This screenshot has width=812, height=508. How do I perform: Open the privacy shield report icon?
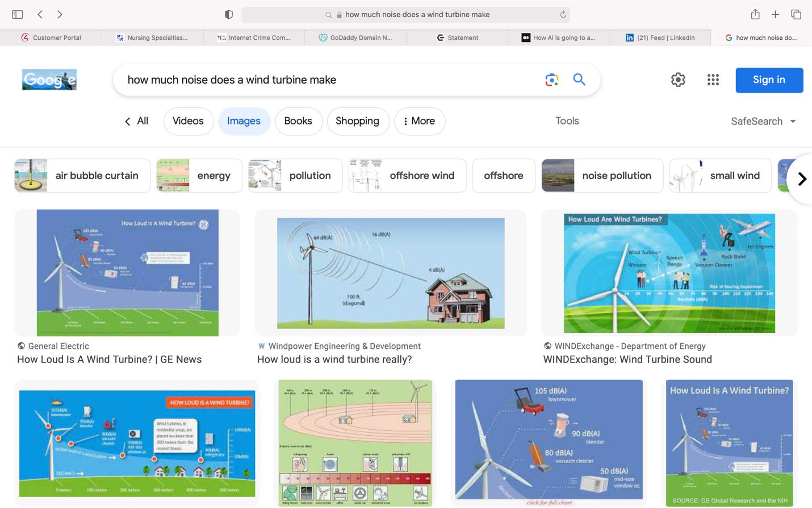[228, 15]
